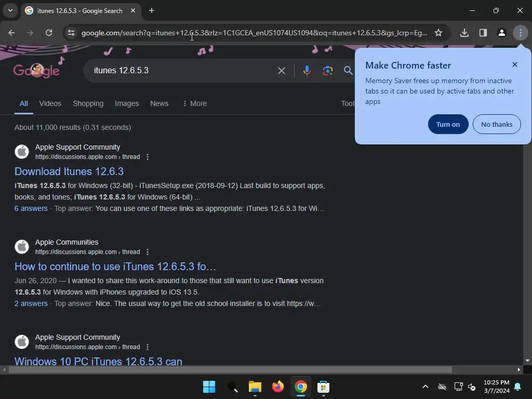Decline Memory Saver with No thanks
532x399 pixels.
coord(496,124)
